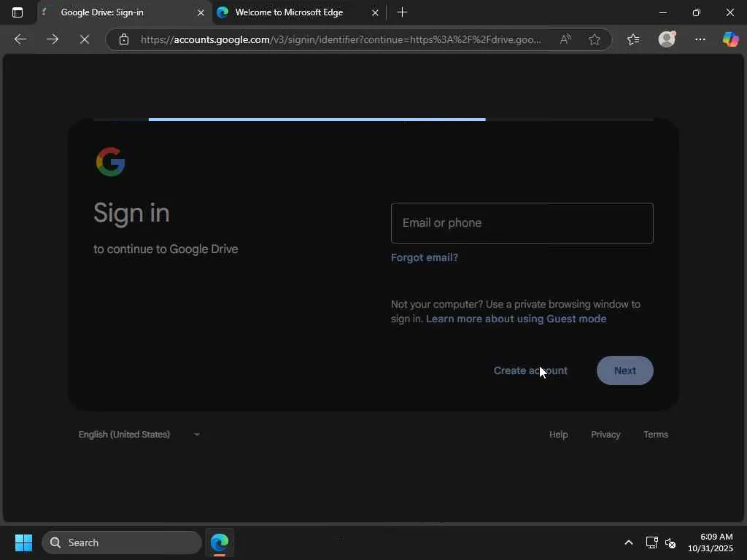747x560 pixels.
Task: Click the Google logo
Action: [x=111, y=162]
